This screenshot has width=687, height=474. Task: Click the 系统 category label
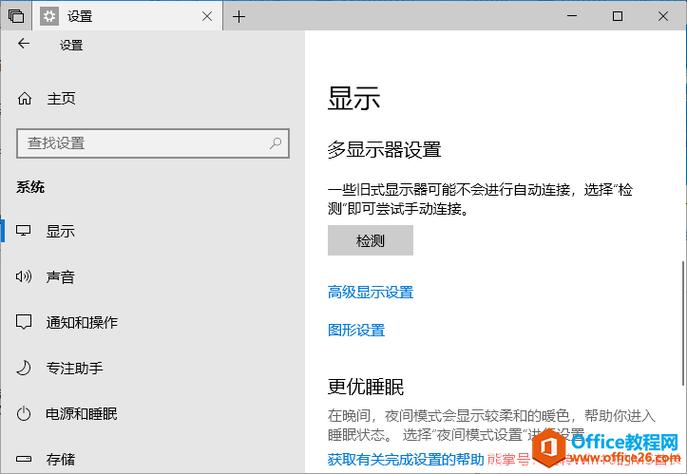30,187
